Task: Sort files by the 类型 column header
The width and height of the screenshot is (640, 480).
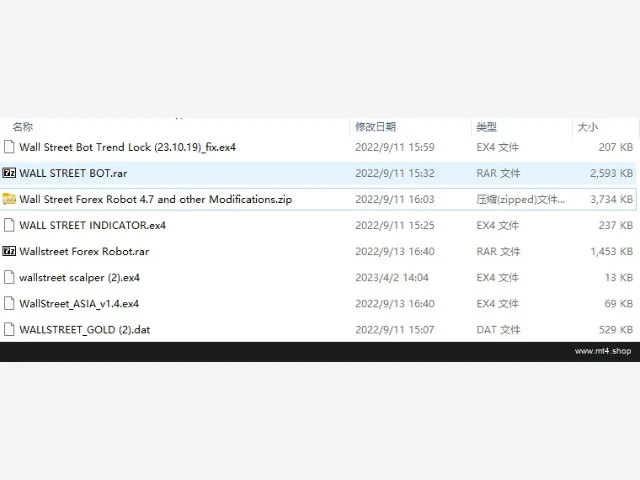Action: tap(487, 127)
